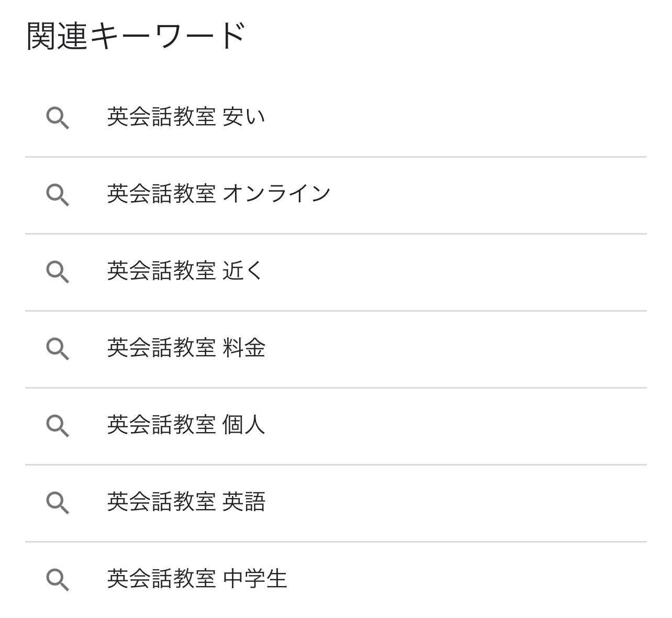The height and width of the screenshot is (618, 672).
Task: Click the magnifier icon beside 英会話教室 近く
Action: click(59, 271)
